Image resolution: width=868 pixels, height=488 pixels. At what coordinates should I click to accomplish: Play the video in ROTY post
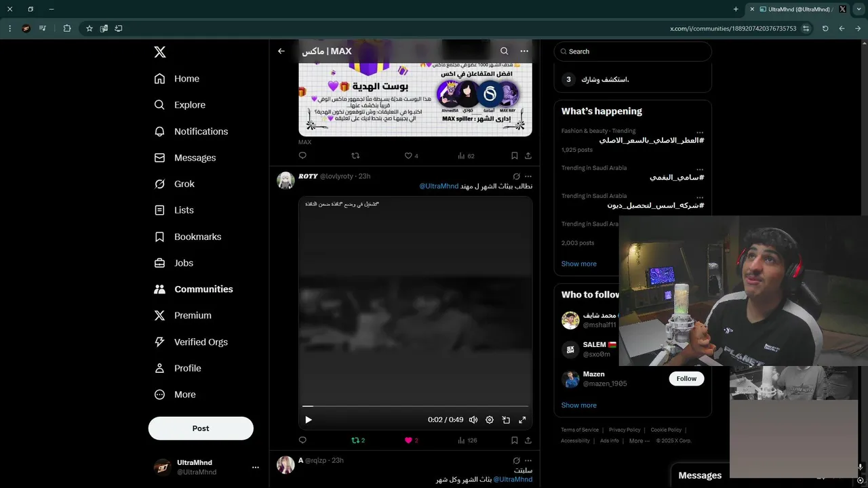(309, 420)
